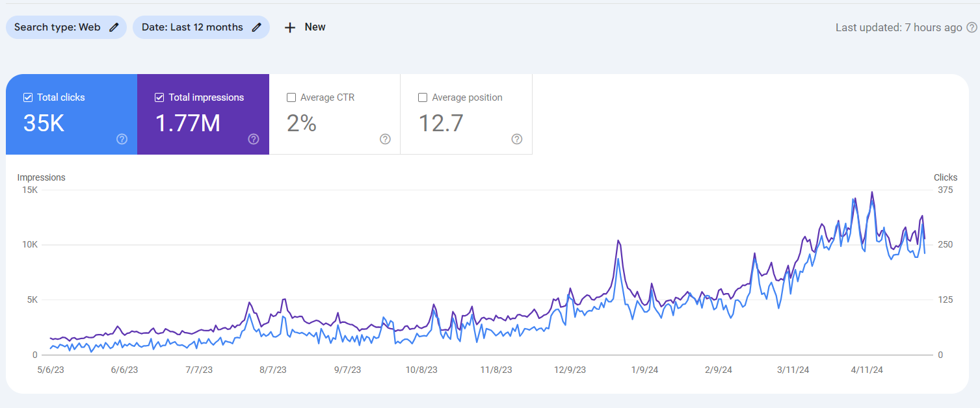
Task: Enable the Average position checkbox
Action: [423, 97]
